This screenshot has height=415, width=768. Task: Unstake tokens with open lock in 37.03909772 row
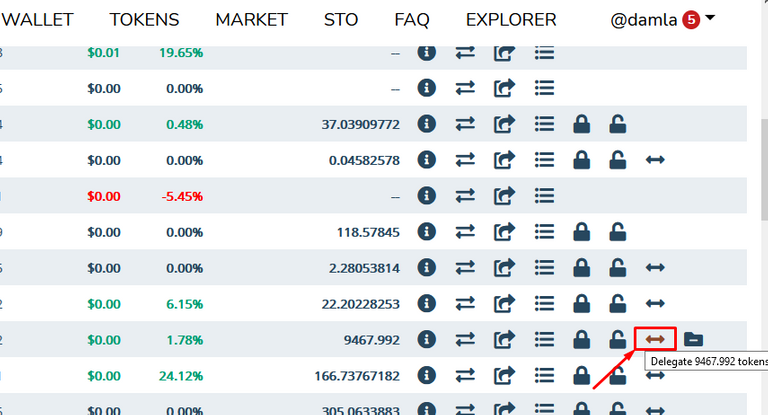(618, 124)
